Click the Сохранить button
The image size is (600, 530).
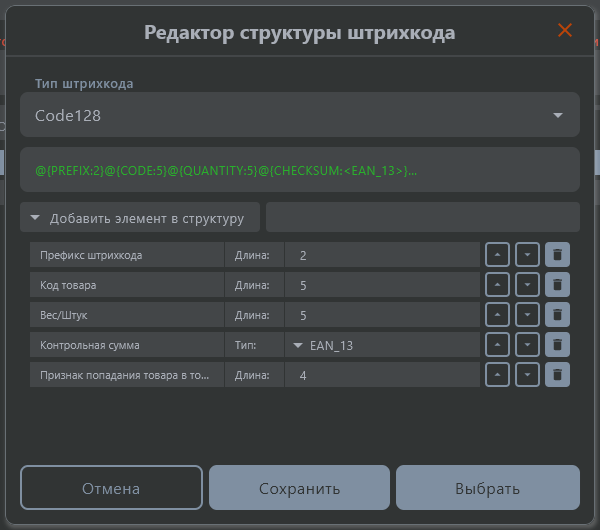pyautogui.click(x=299, y=489)
